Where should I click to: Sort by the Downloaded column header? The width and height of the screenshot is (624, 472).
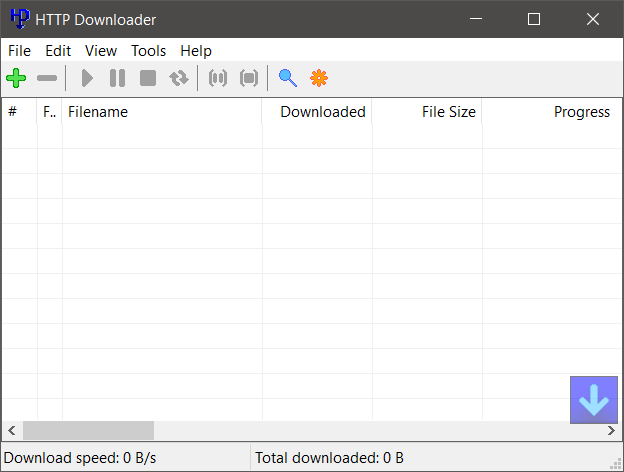317,111
